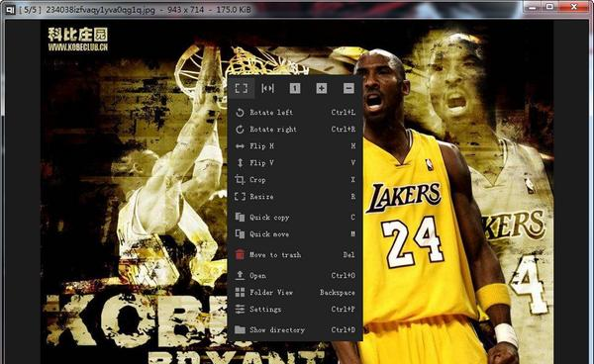Click the fit-to-window icon in menu

tap(242, 88)
